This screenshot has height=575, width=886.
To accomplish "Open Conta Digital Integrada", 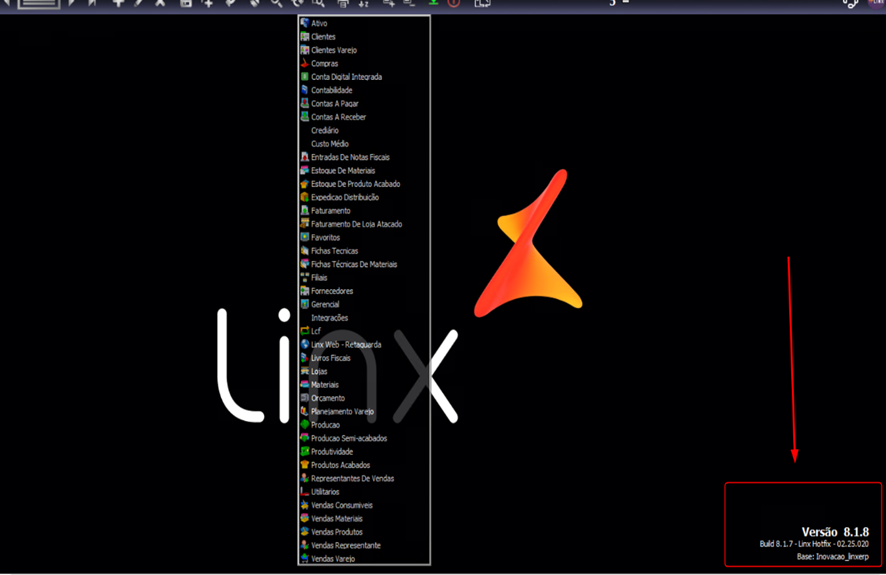I will (346, 77).
